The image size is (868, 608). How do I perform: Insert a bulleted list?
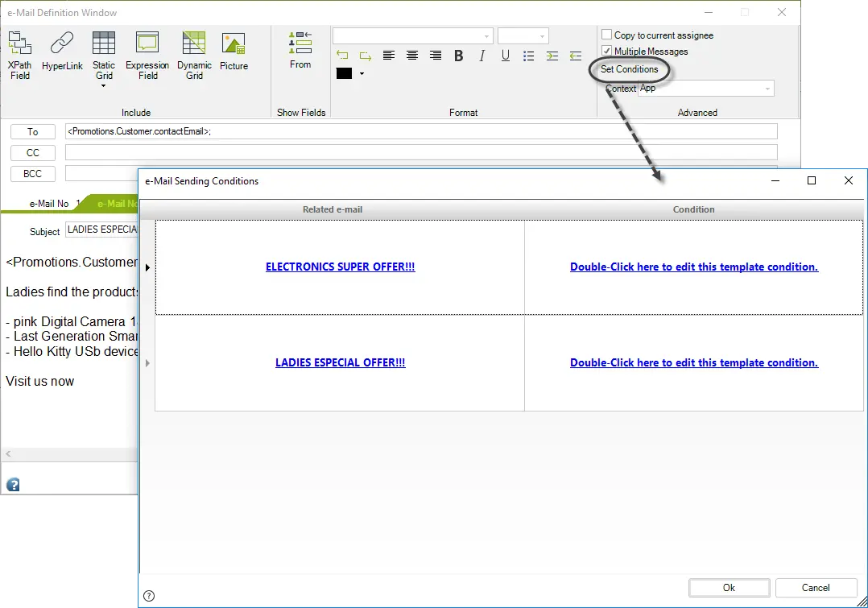tap(529, 56)
